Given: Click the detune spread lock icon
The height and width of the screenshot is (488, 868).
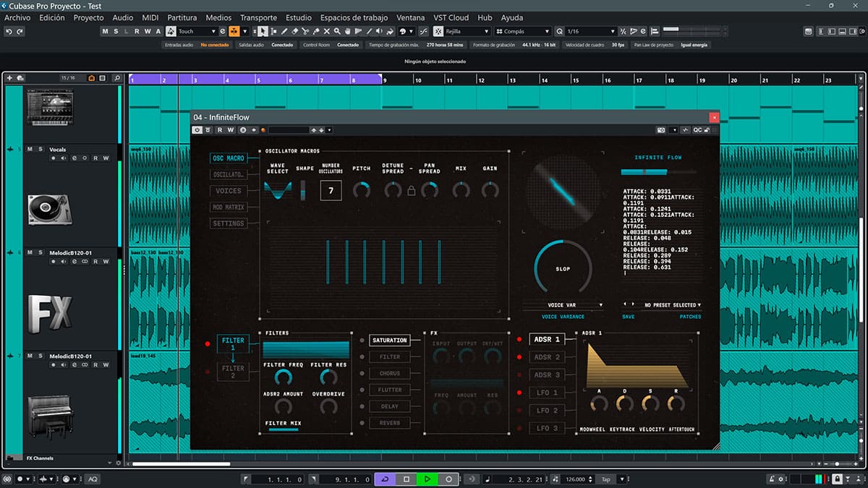Looking at the screenshot, I should coord(412,191).
